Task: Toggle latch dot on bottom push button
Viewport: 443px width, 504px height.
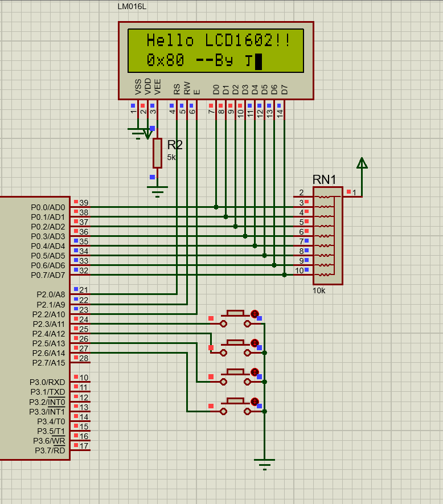Action: (x=255, y=401)
